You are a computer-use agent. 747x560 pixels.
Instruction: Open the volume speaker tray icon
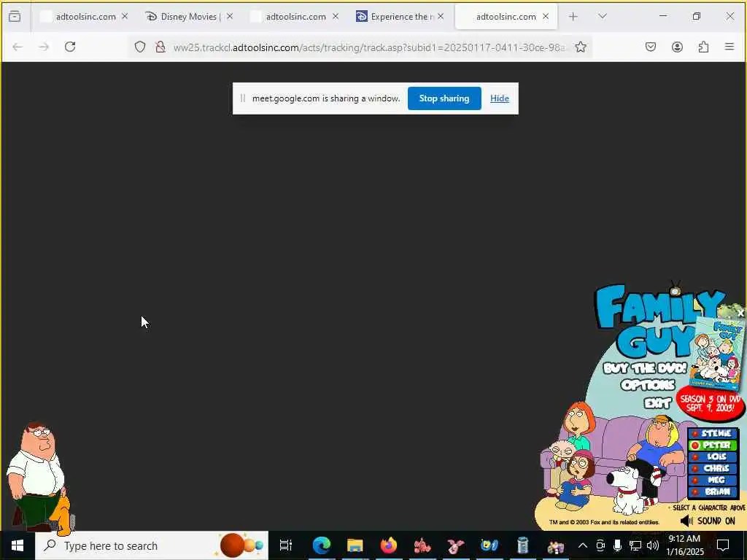coord(653,545)
